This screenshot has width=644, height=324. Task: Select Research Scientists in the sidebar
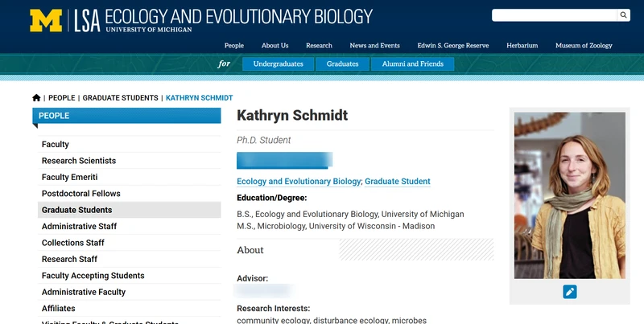tap(129, 161)
